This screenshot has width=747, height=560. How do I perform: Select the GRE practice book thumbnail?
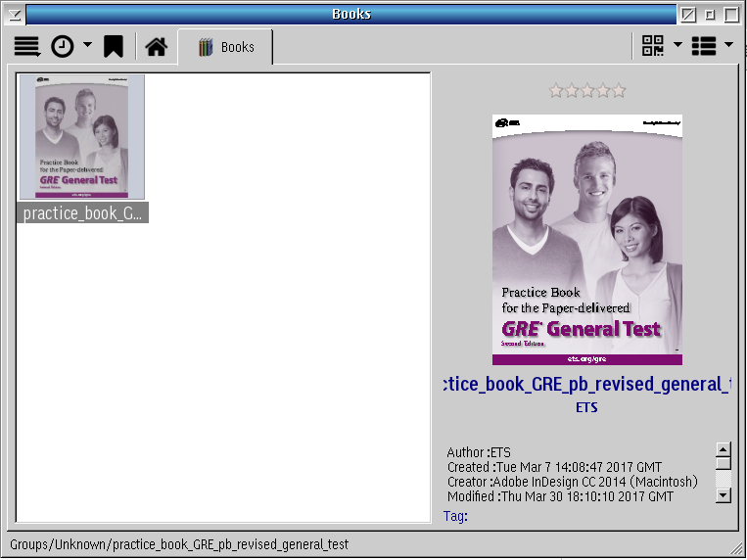pyautogui.click(x=82, y=137)
